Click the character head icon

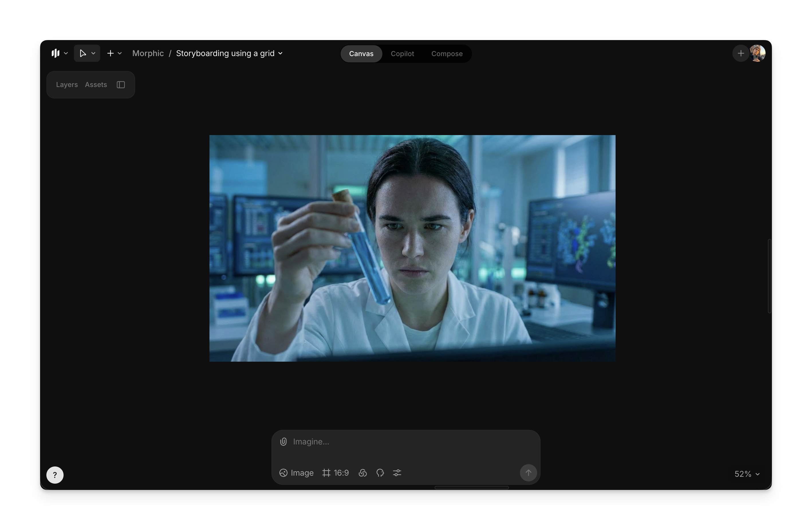380,473
